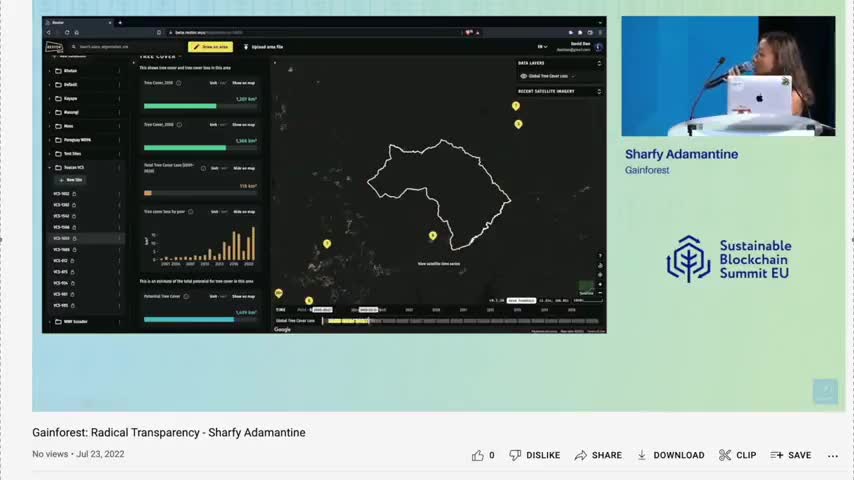
Task: Click the Restor logo in app header
Action: [x=54, y=47]
